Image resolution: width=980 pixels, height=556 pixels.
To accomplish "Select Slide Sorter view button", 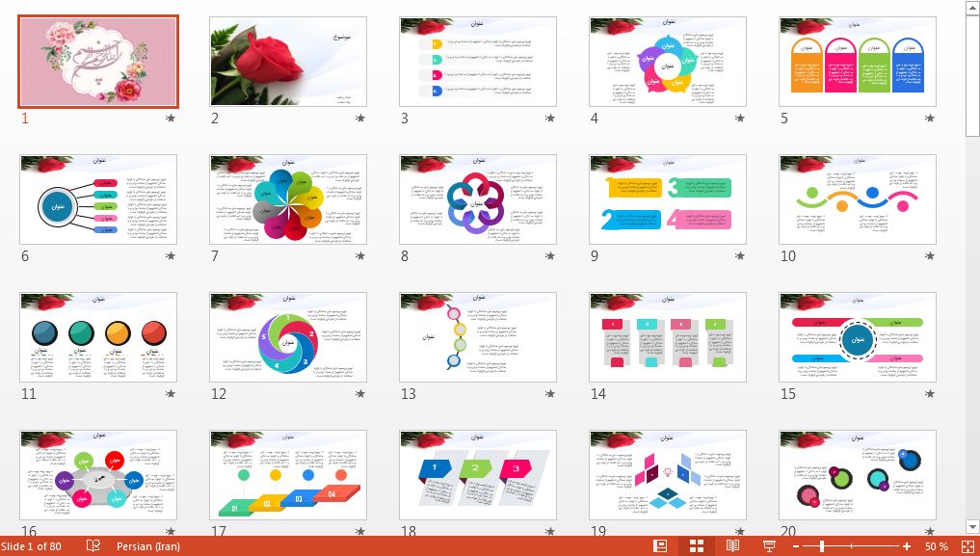I will click(x=697, y=546).
